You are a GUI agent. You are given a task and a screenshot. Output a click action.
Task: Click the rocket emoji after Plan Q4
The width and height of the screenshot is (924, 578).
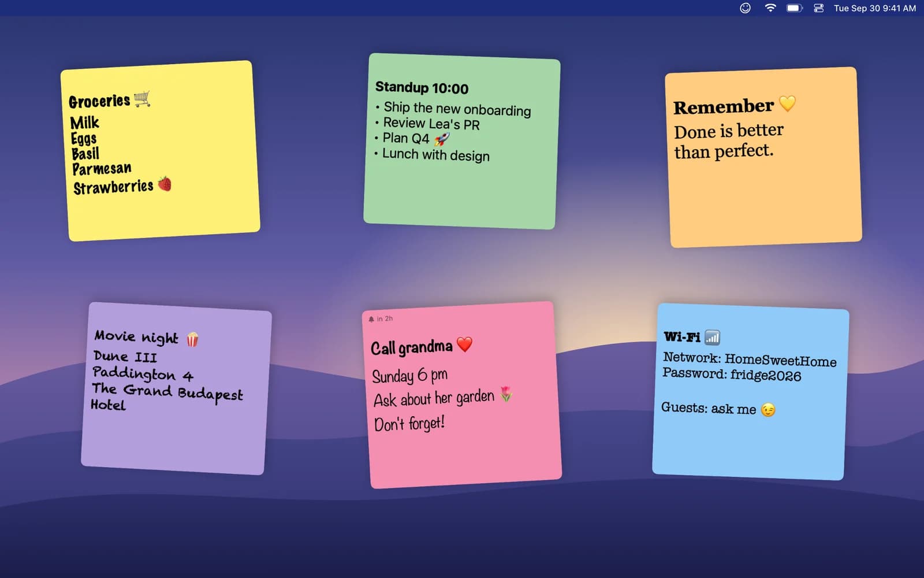pyautogui.click(x=442, y=139)
